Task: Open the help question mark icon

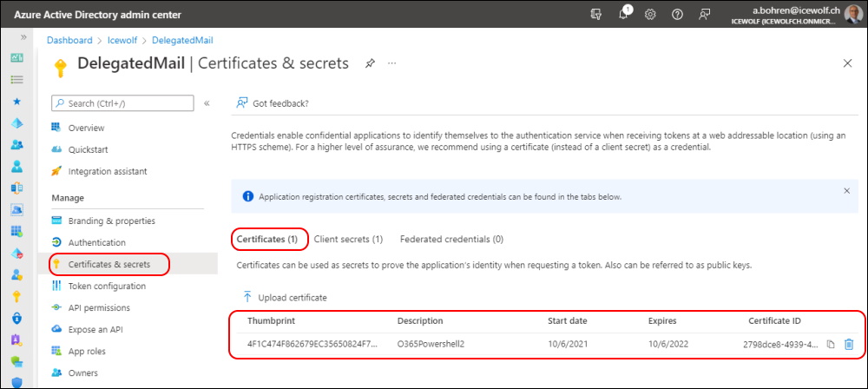Action: [677, 15]
